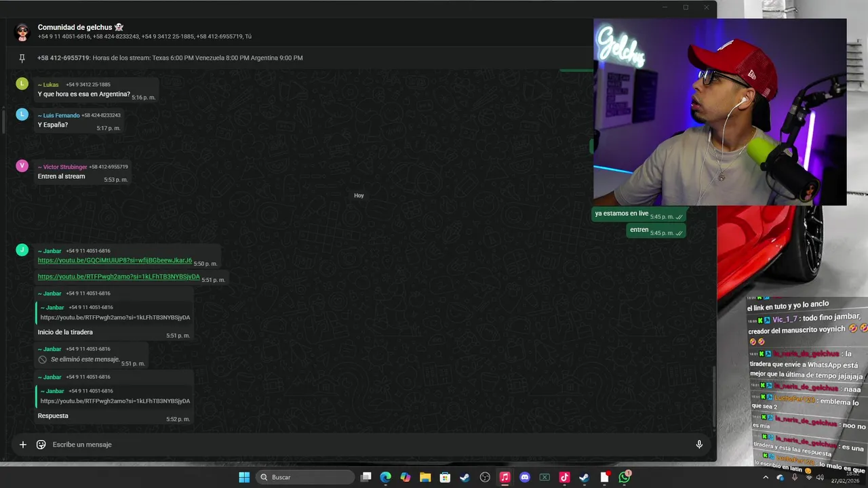Click the Buscar taskbar search box
Image resolution: width=868 pixels, height=488 pixels.
coord(304,477)
